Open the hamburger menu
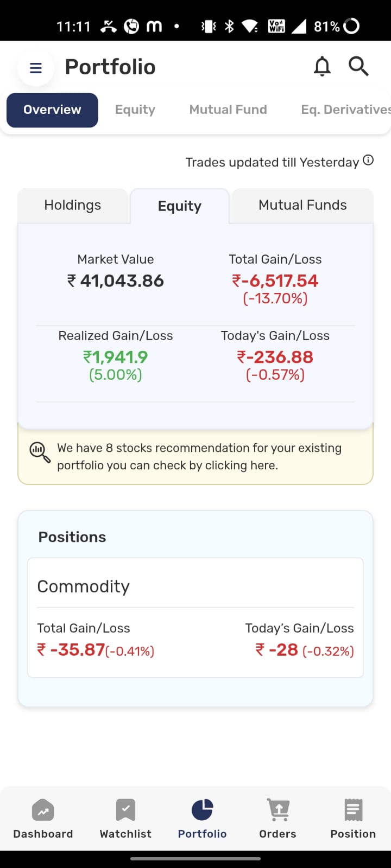The height and width of the screenshot is (868, 391). (x=36, y=68)
